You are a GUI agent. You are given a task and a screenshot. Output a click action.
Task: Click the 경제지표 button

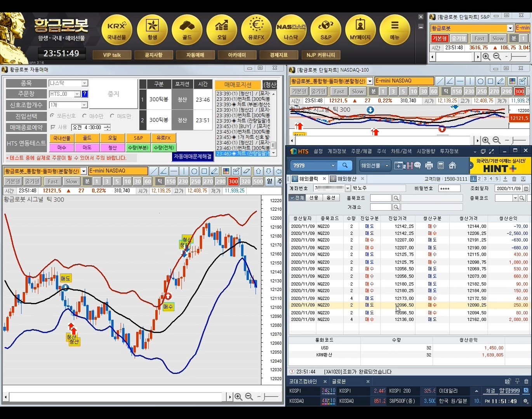pyautogui.click(x=279, y=55)
